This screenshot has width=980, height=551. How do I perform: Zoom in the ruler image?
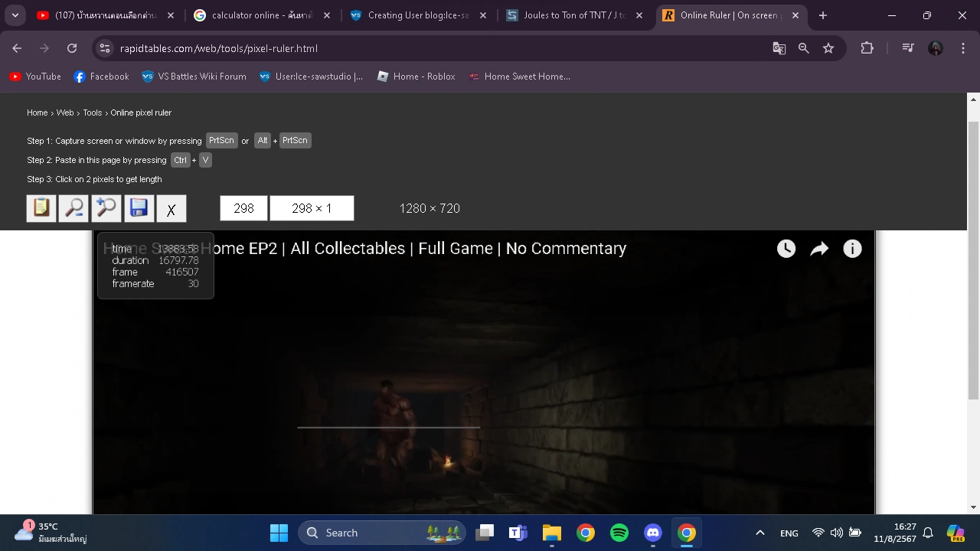[106, 208]
